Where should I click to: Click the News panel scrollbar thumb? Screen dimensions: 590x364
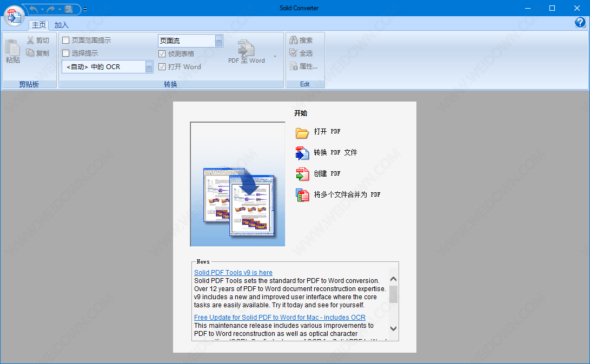[393, 294]
